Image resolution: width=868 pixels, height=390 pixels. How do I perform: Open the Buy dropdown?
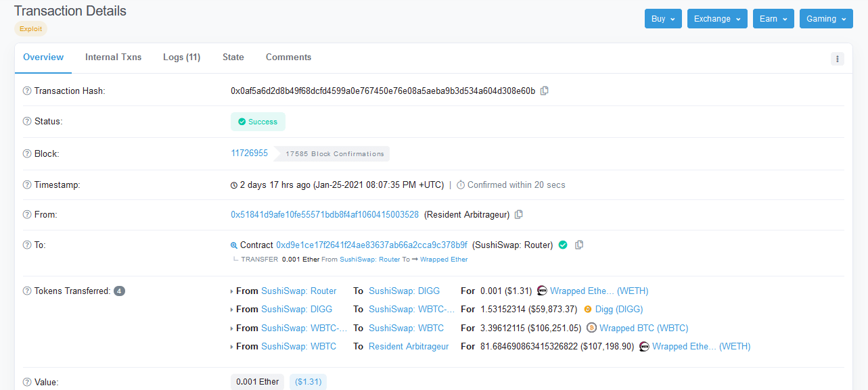662,19
